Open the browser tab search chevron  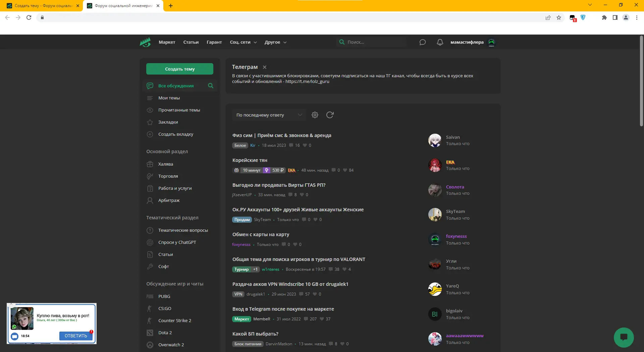click(590, 5)
